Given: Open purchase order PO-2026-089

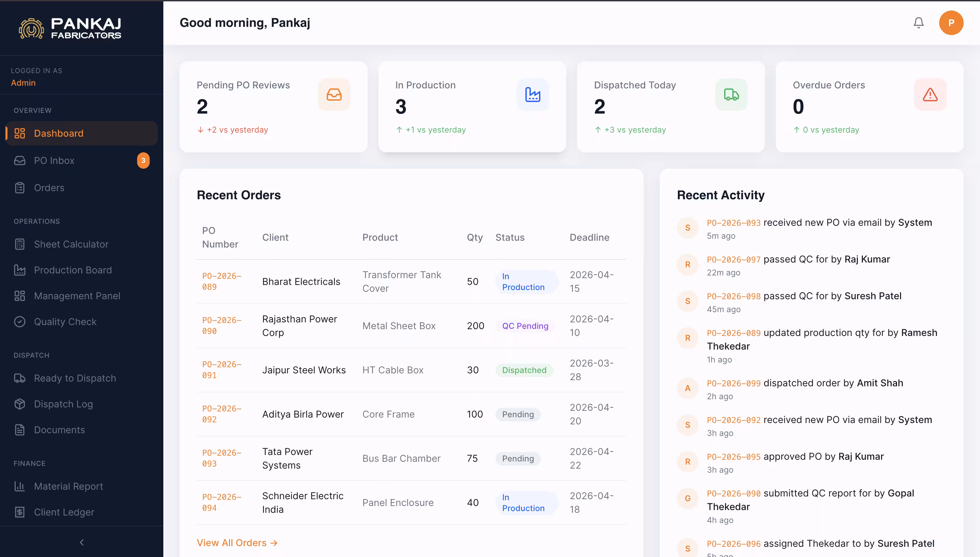Looking at the screenshot, I should click(x=222, y=281).
